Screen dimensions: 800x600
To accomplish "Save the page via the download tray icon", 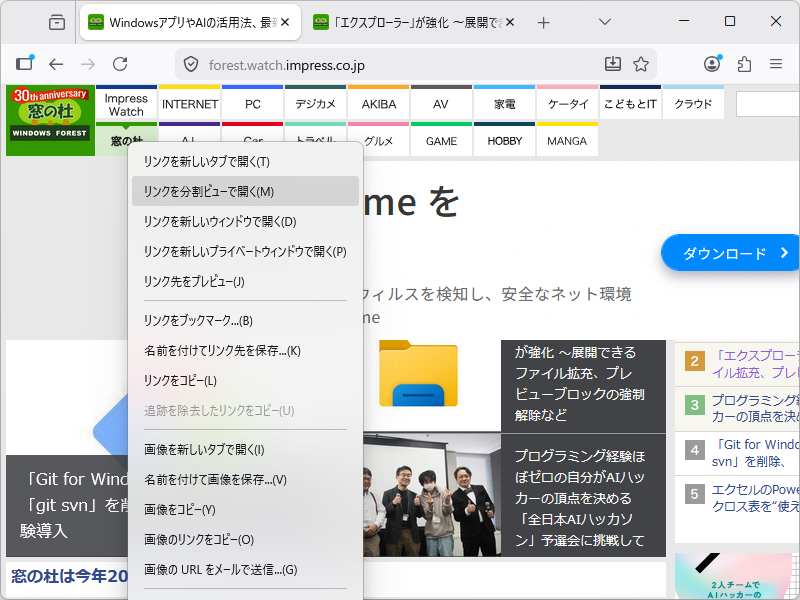I will [613, 62].
